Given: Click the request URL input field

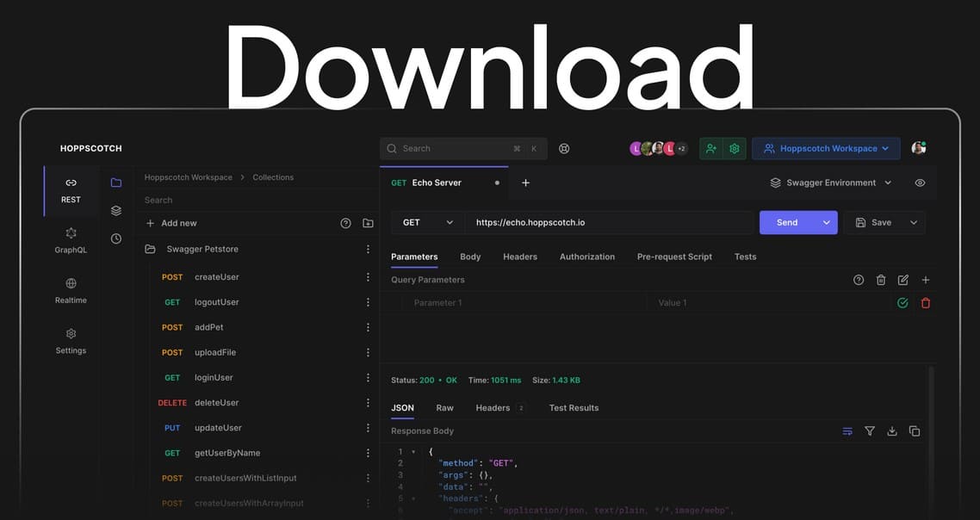Looking at the screenshot, I should click(609, 223).
